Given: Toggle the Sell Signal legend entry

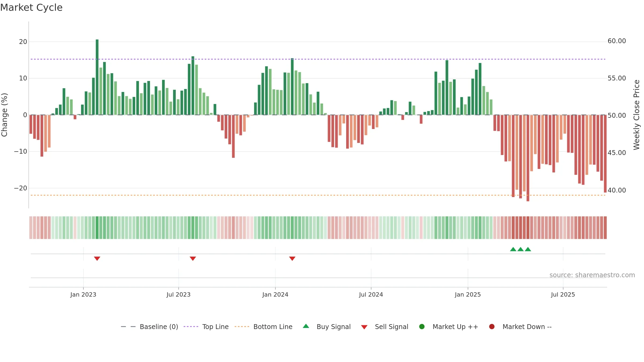Looking at the screenshot, I should point(385,327).
